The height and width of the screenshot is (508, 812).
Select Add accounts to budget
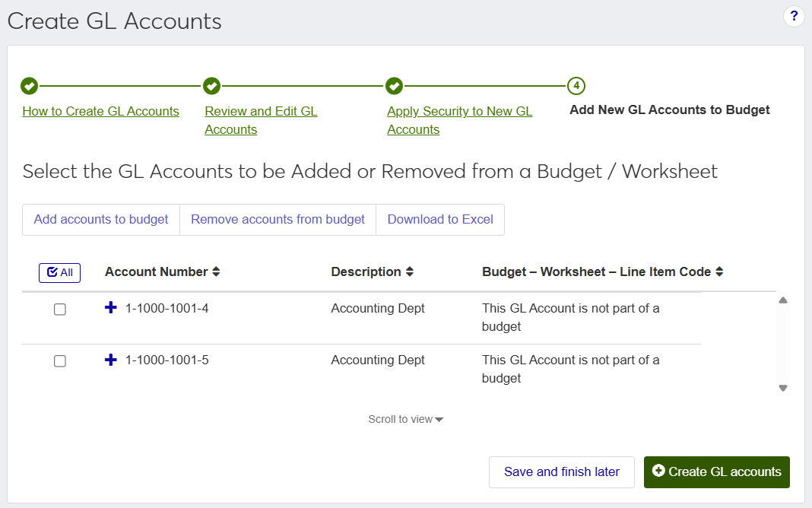pos(101,220)
